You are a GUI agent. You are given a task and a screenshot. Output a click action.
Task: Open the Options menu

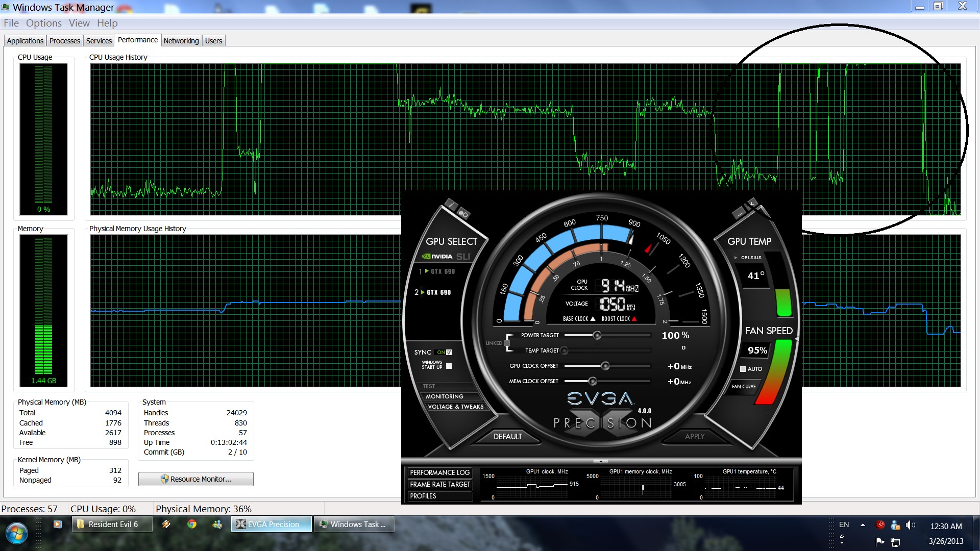43,23
